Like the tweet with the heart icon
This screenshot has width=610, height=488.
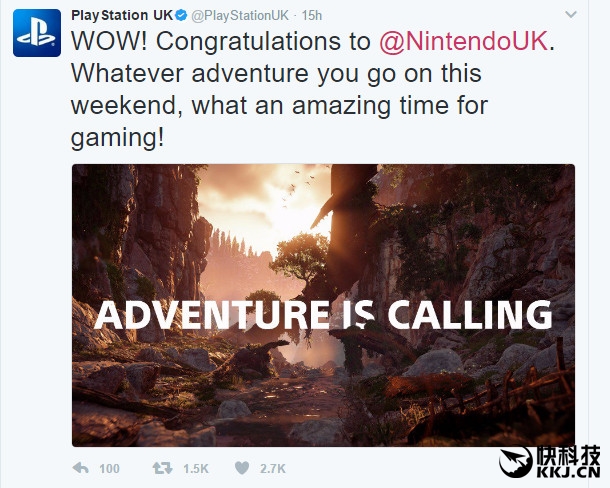pos(240,468)
